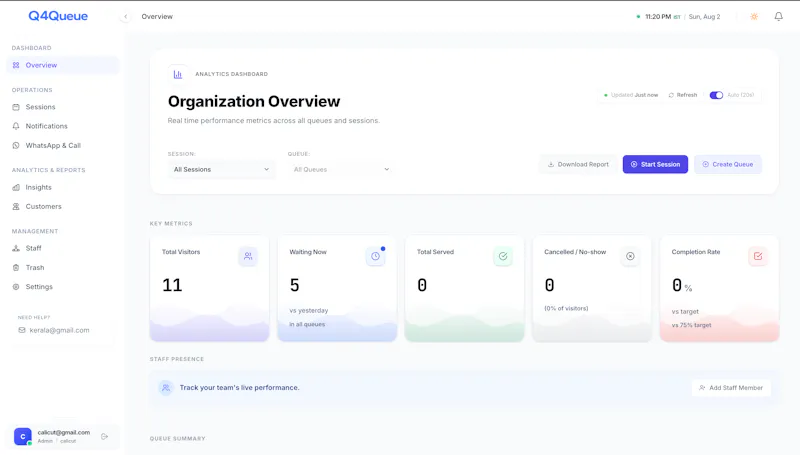The width and height of the screenshot is (800, 455).
Task: Click the 11:20 PM clock display
Action: 658,17
